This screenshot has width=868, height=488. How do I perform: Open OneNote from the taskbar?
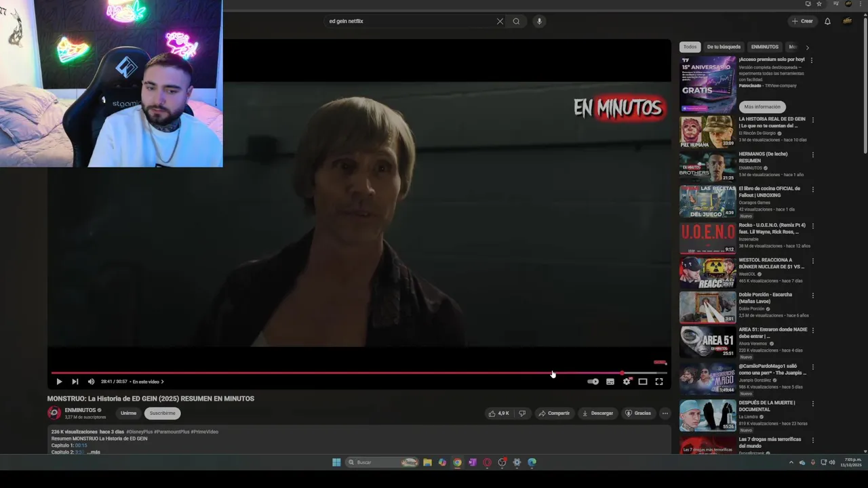472,462
